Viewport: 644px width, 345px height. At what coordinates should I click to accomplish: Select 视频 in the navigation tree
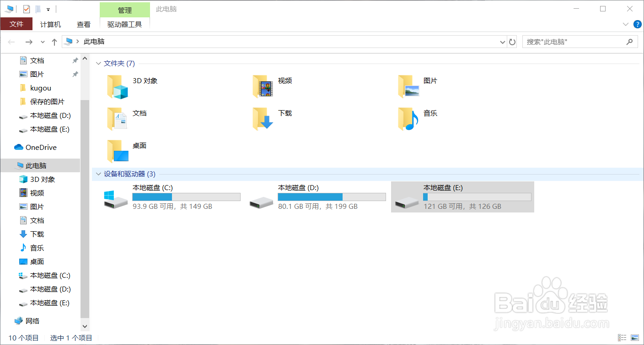tap(32, 193)
